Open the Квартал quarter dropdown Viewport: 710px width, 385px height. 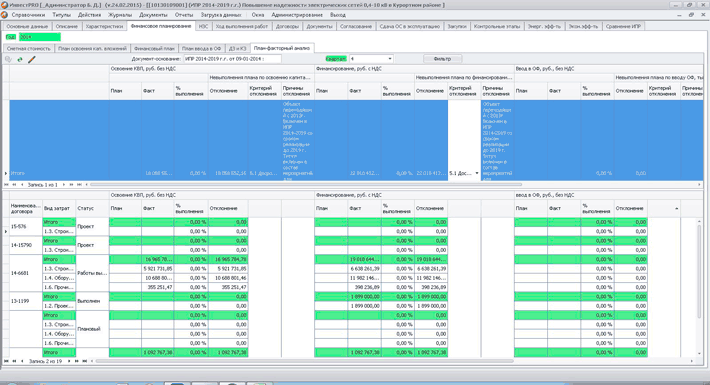click(390, 59)
